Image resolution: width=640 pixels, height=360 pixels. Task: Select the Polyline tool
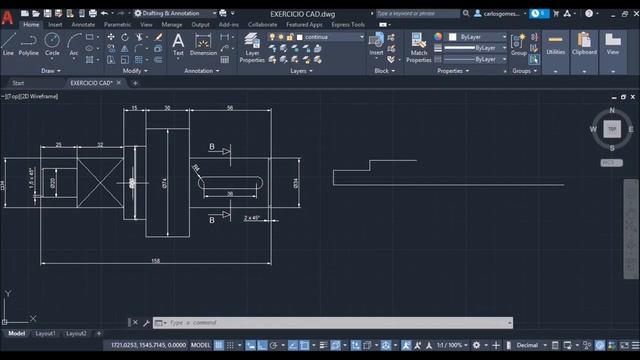[x=28, y=44]
